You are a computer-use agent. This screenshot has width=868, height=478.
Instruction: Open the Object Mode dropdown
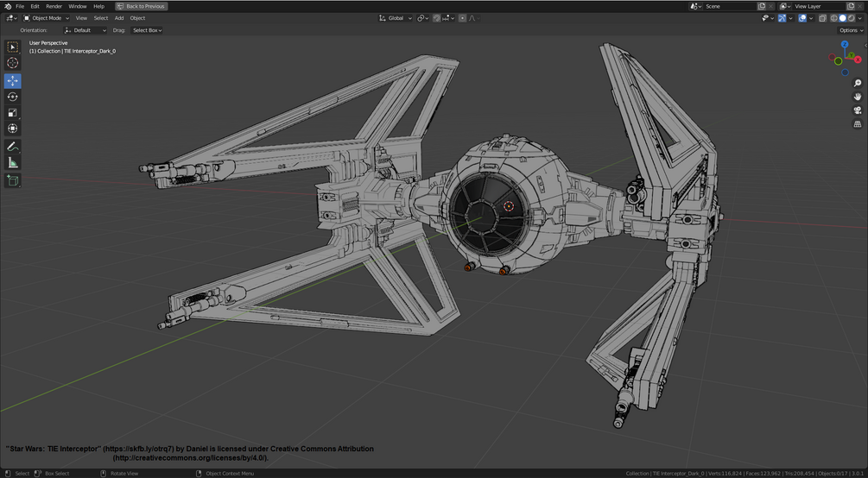pos(47,18)
